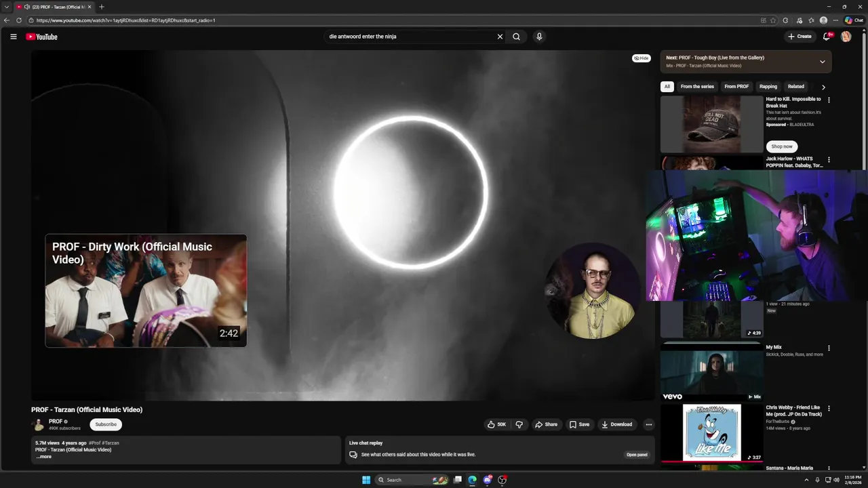
Task: Open PROF channel name link
Action: 56,422
